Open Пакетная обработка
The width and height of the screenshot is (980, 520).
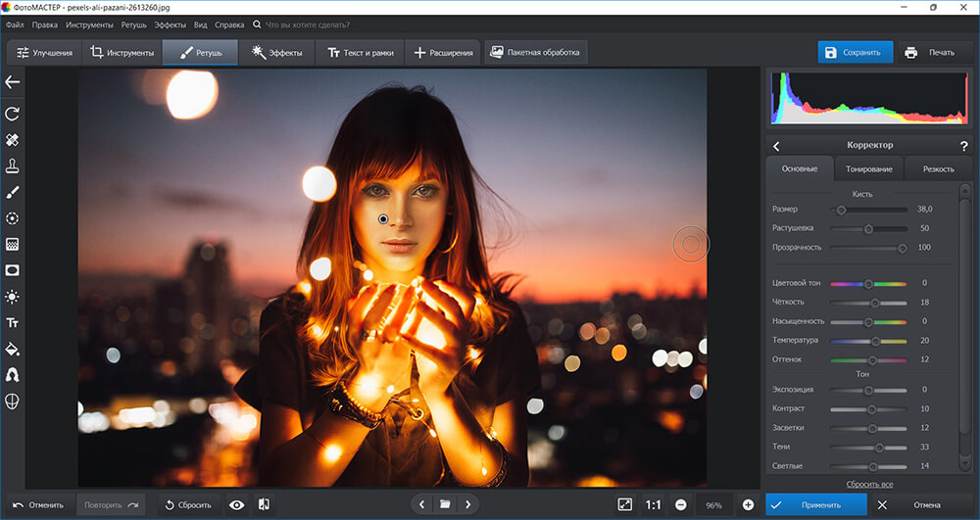tap(536, 53)
